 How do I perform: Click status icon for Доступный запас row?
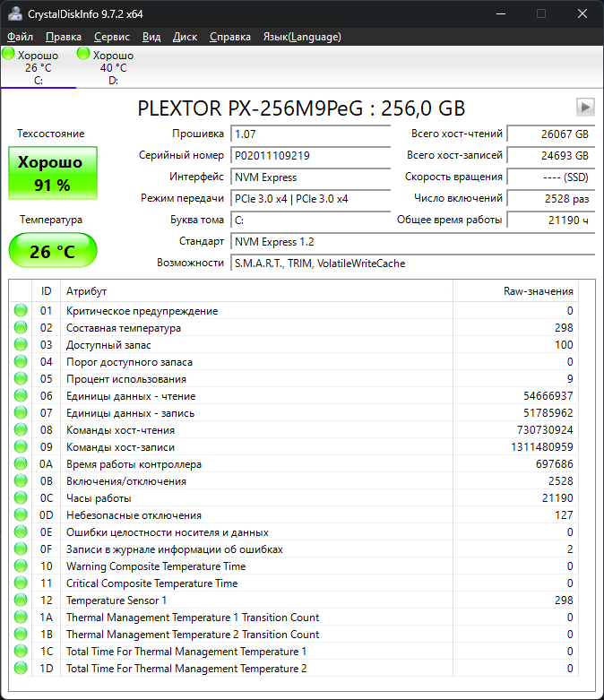pyautogui.click(x=21, y=344)
